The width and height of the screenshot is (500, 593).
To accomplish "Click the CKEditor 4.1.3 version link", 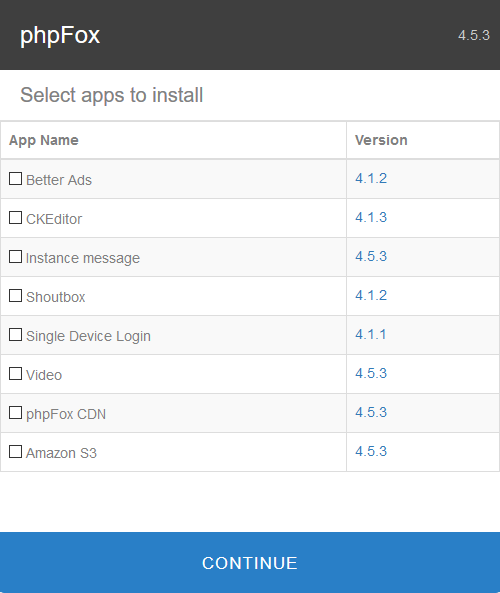I will (x=371, y=217).
